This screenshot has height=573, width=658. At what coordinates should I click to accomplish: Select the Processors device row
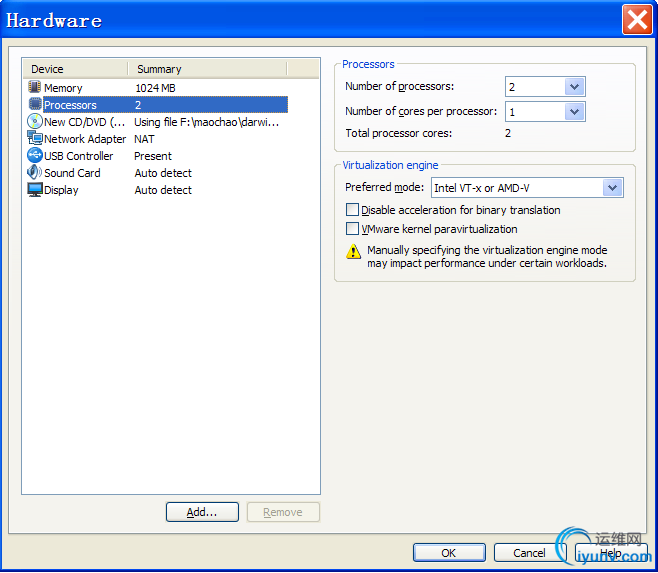158,105
